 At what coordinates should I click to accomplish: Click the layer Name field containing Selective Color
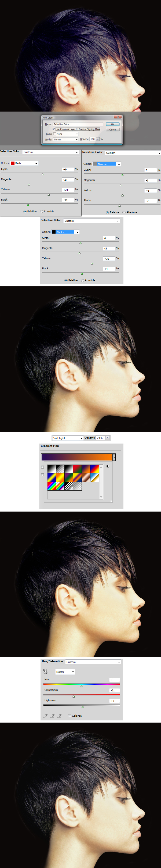click(x=77, y=124)
